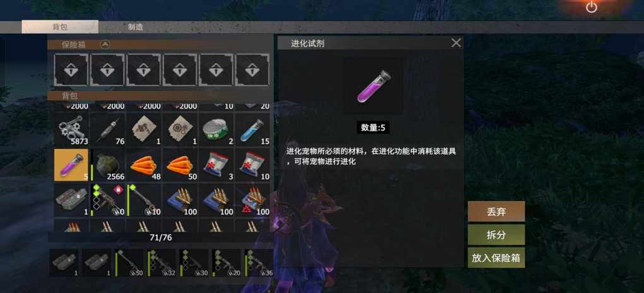Click the 拆分 button
This screenshot has height=293, width=644.
pos(496,235)
